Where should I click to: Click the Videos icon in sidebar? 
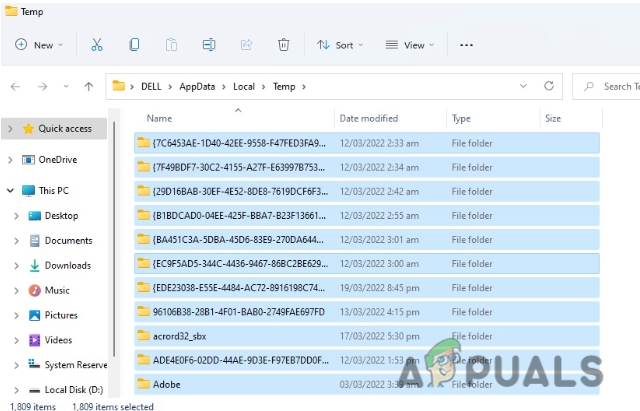[35, 340]
